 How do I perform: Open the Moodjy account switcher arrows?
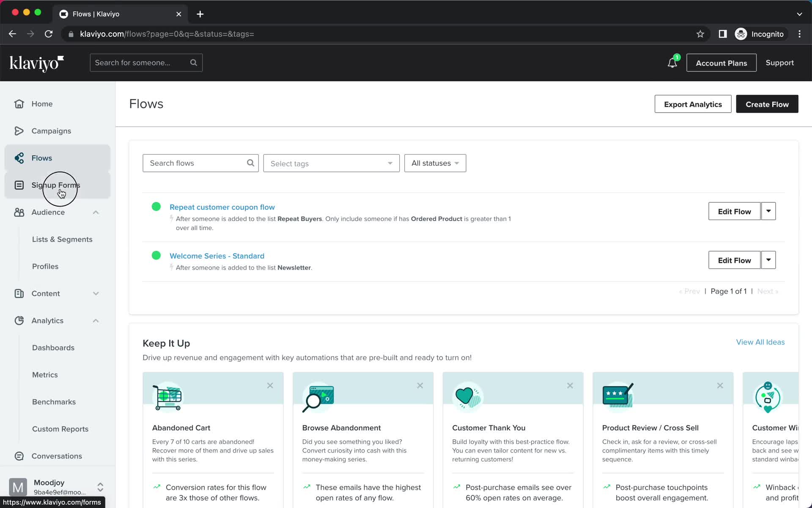(100, 487)
